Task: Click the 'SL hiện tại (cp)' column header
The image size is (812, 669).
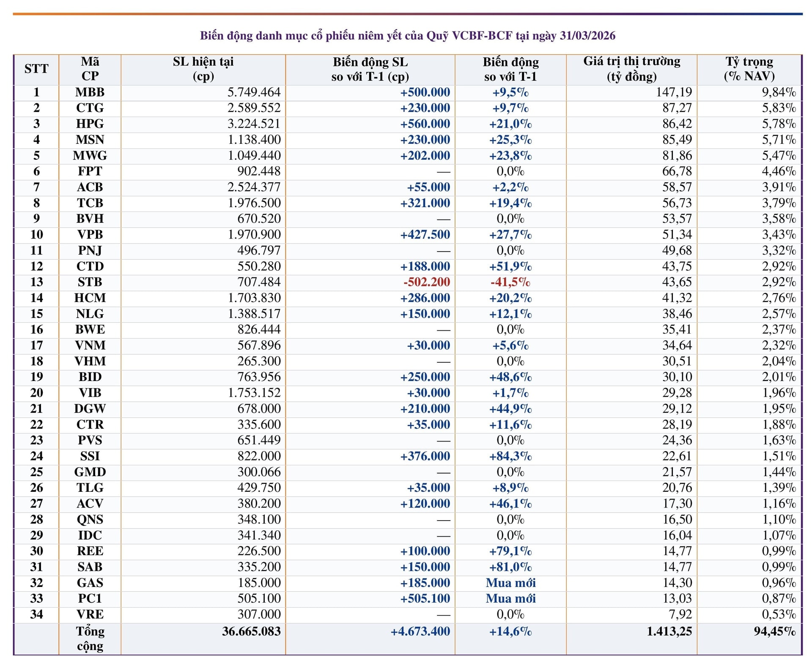Action: pos(203,69)
